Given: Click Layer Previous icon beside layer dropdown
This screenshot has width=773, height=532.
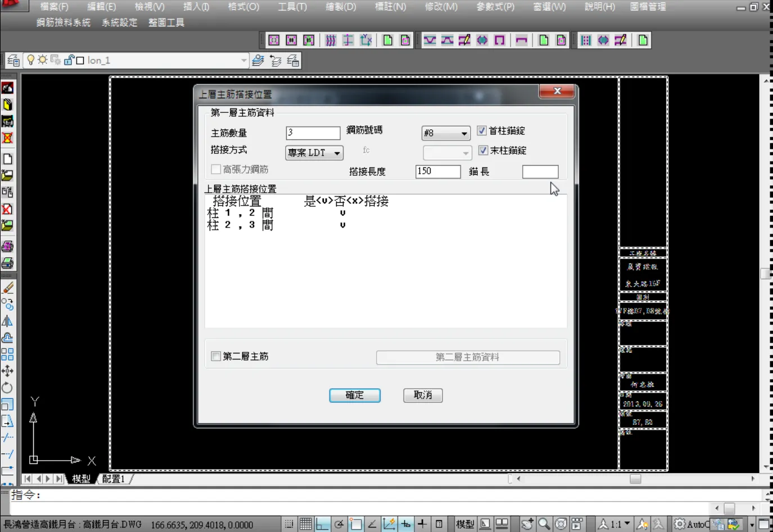Looking at the screenshot, I should coord(275,61).
